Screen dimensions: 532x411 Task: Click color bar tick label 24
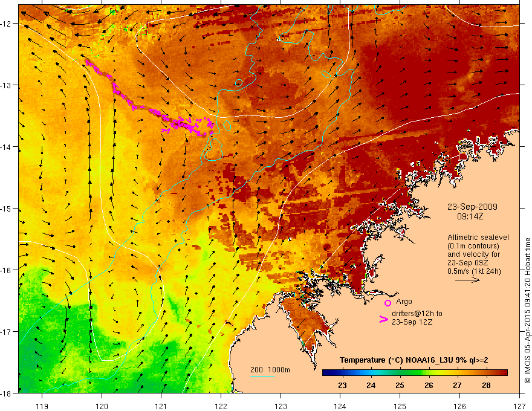pyautogui.click(x=371, y=385)
